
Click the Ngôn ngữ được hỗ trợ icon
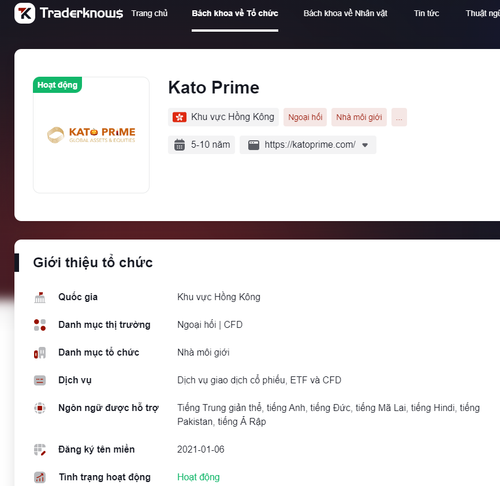coord(40,408)
